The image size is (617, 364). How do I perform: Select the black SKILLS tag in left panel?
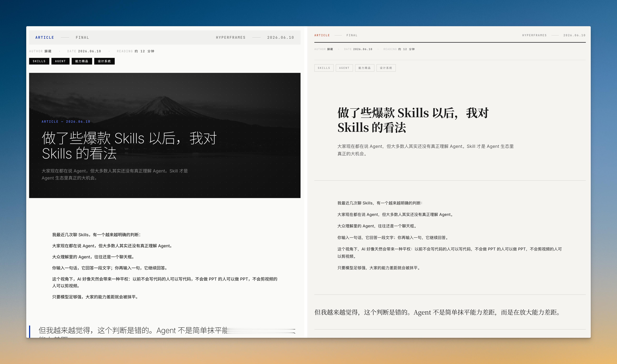click(39, 61)
